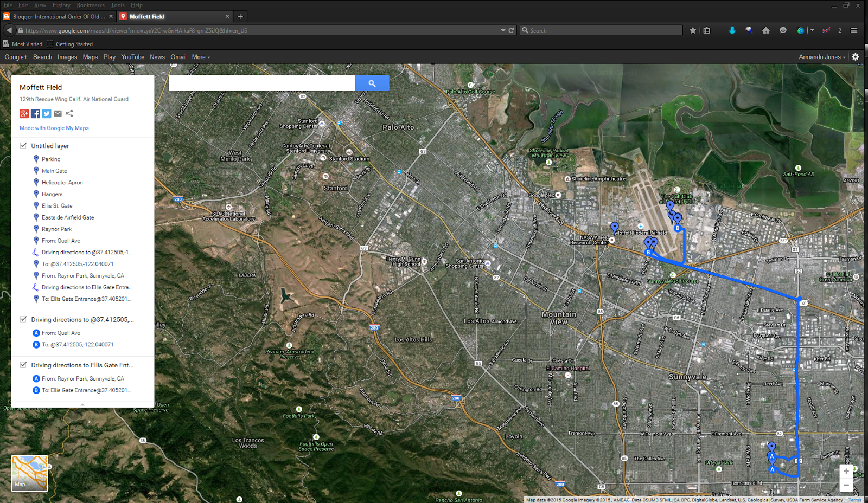Open the Edit menu
868x503 pixels.
coord(23,5)
